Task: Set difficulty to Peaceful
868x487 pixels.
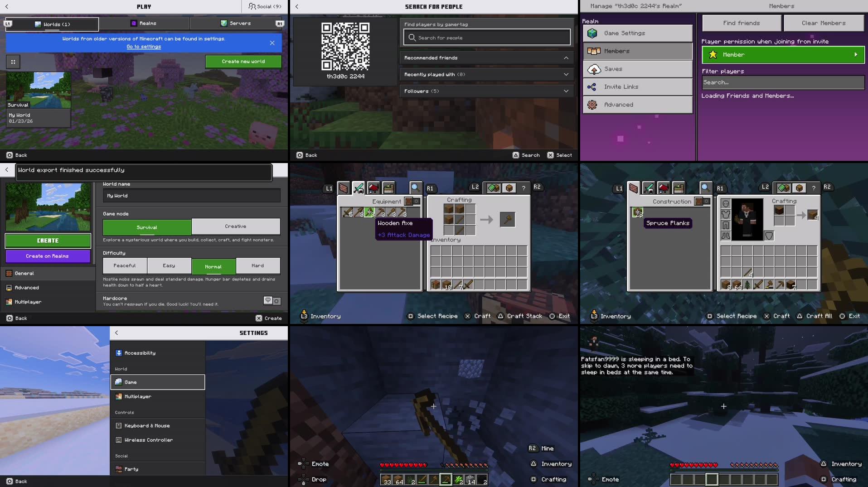Action: pos(125,265)
